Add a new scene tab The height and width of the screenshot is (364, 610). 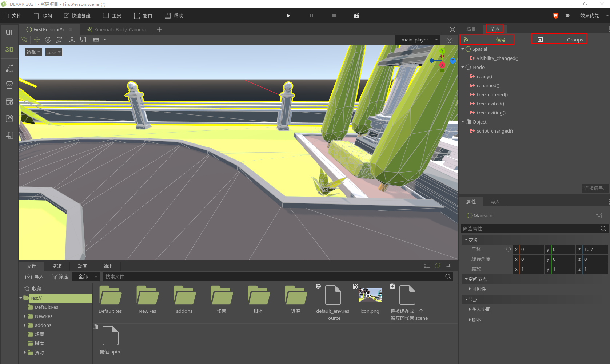pos(159,29)
